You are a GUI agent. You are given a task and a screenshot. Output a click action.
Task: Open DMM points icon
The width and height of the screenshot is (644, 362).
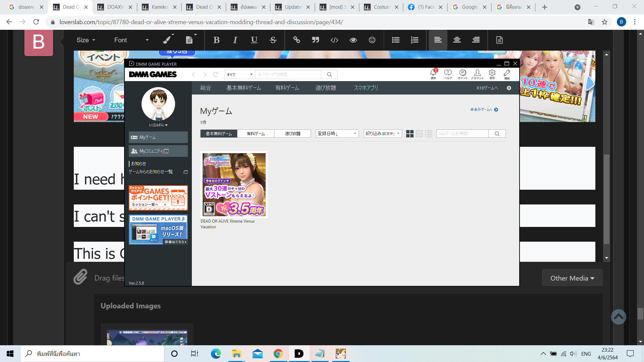pos(463,74)
